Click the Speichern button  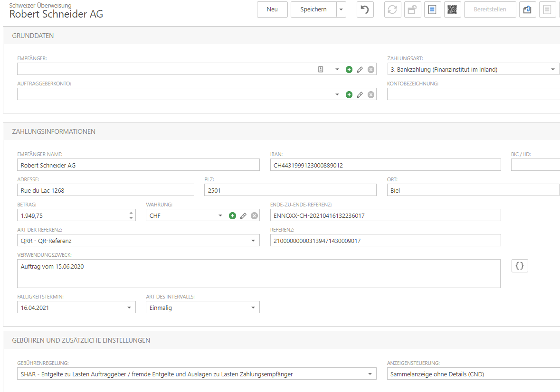[313, 9]
